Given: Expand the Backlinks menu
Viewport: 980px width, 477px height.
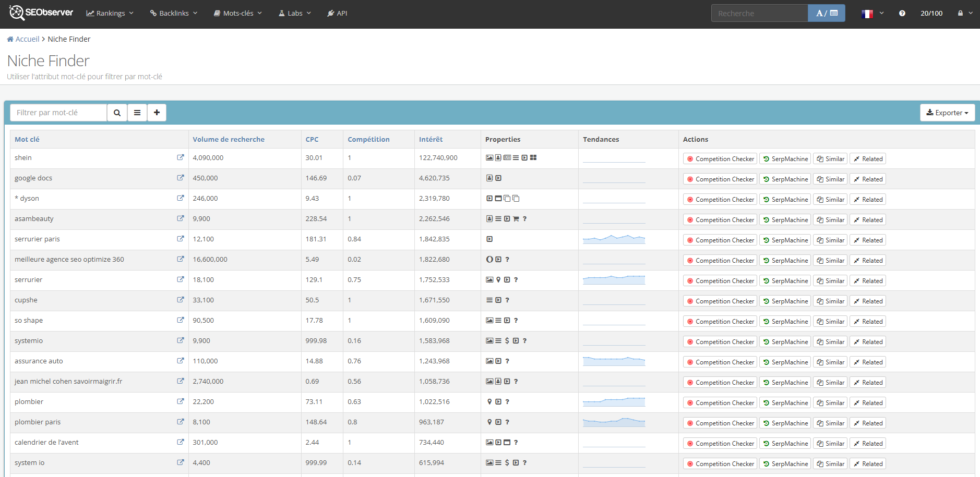Looking at the screenshot, I should 174,14.
